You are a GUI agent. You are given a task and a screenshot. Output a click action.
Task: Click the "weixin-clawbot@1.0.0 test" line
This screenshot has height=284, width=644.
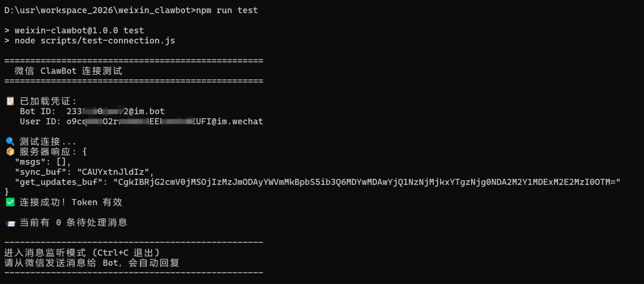click(79, 30)
